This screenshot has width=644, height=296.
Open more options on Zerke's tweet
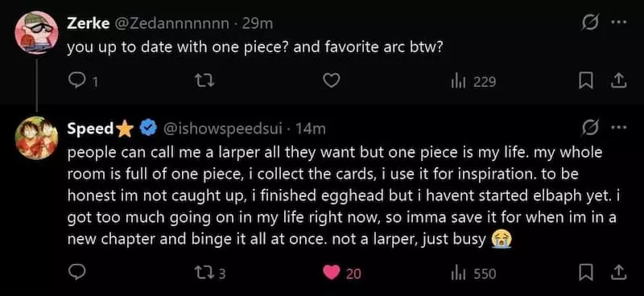pos(619,23)
